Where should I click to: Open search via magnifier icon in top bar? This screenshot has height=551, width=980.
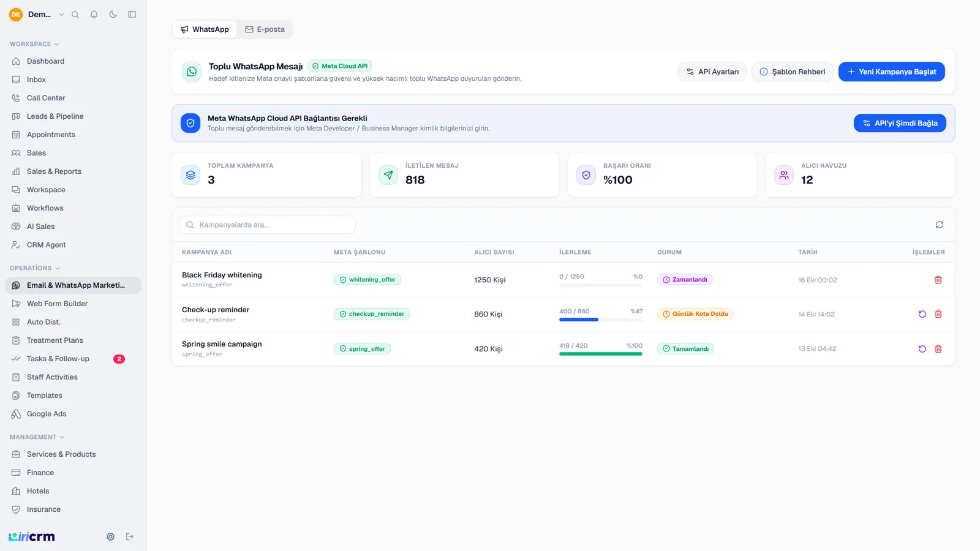pos(75,15)
